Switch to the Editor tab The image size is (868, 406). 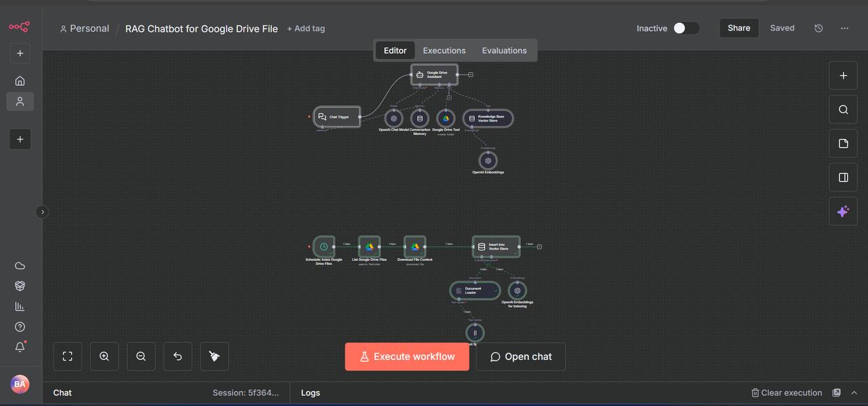(x=395, y=50)
